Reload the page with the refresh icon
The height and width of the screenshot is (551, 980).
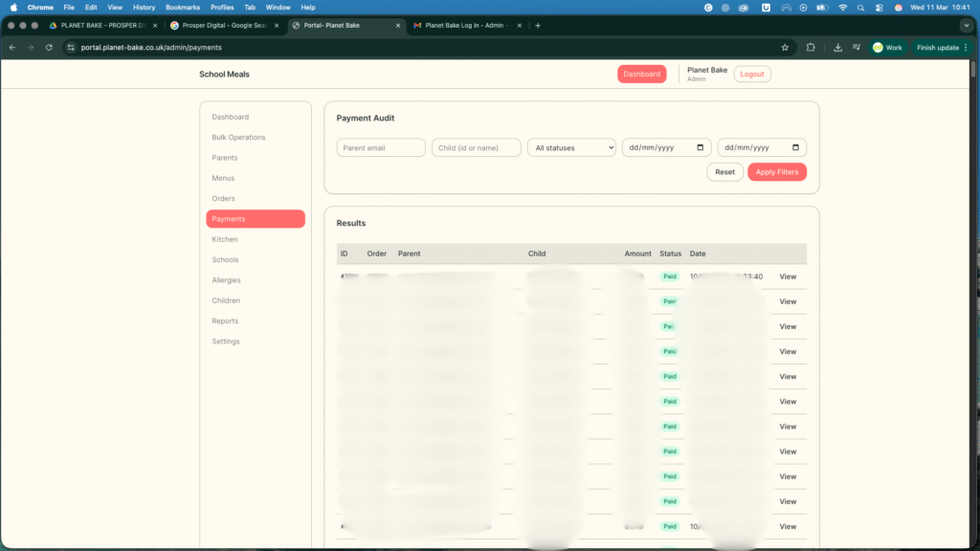tap(49, 47)
